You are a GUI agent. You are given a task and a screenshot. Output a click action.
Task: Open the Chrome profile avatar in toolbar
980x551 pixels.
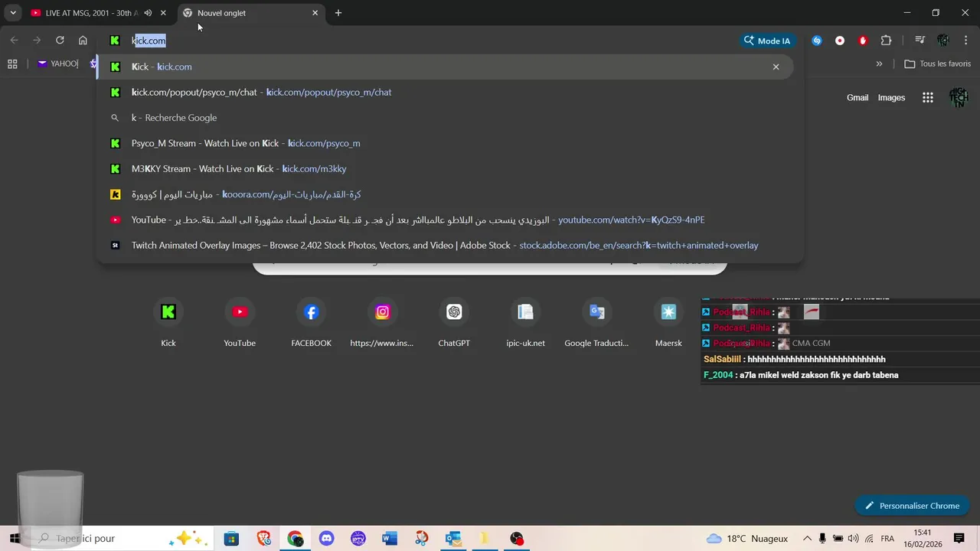[943, 41]
